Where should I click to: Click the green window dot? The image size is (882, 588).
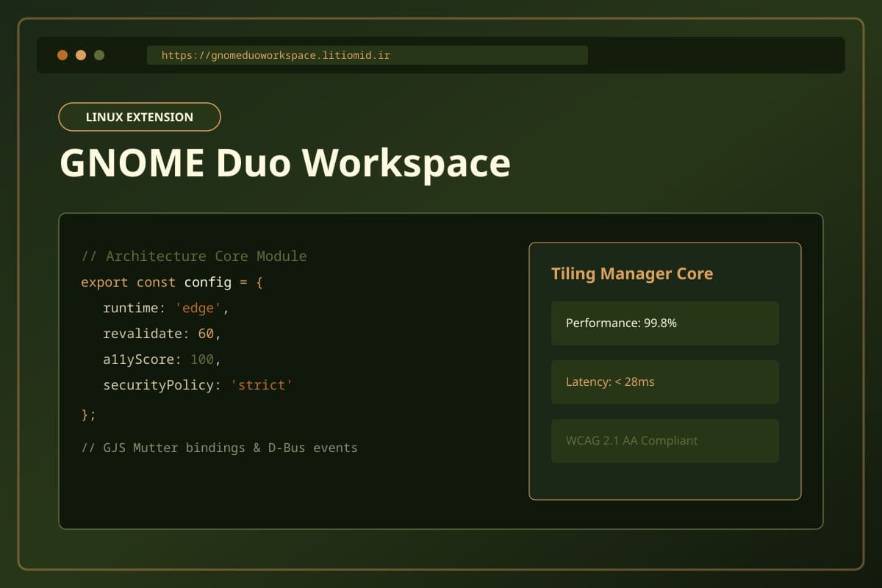pos(99,55)
